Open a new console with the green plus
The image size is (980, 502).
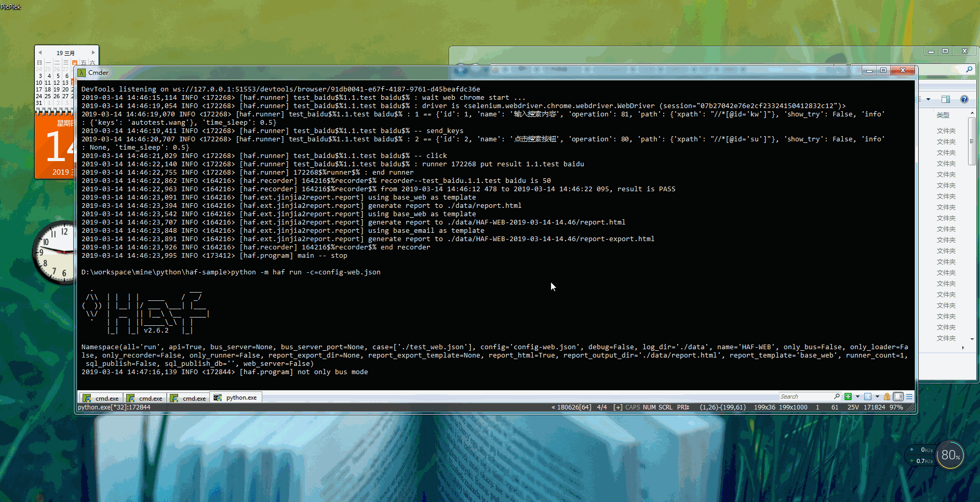coord(848,397)
